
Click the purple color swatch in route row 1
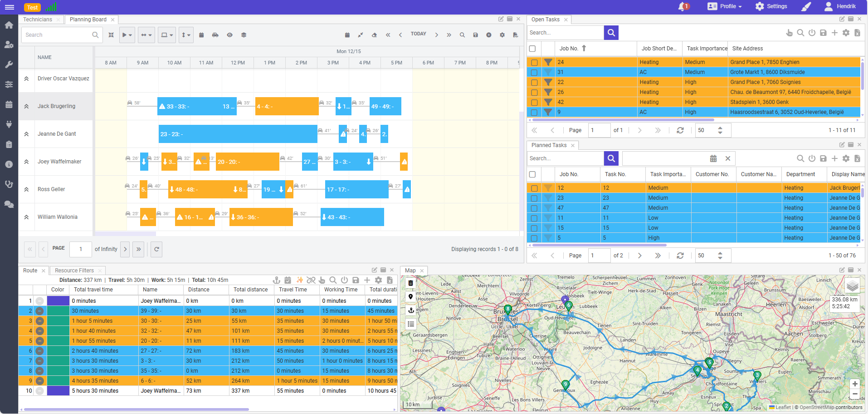point(58,301)
